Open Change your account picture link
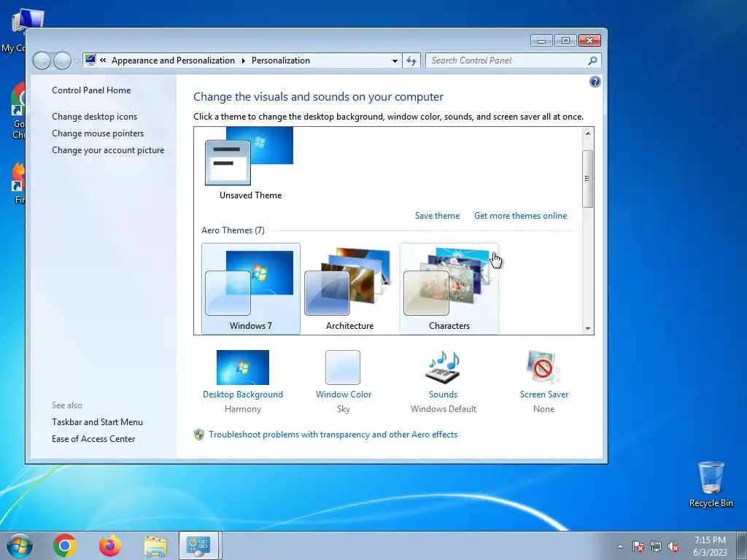 108,150
